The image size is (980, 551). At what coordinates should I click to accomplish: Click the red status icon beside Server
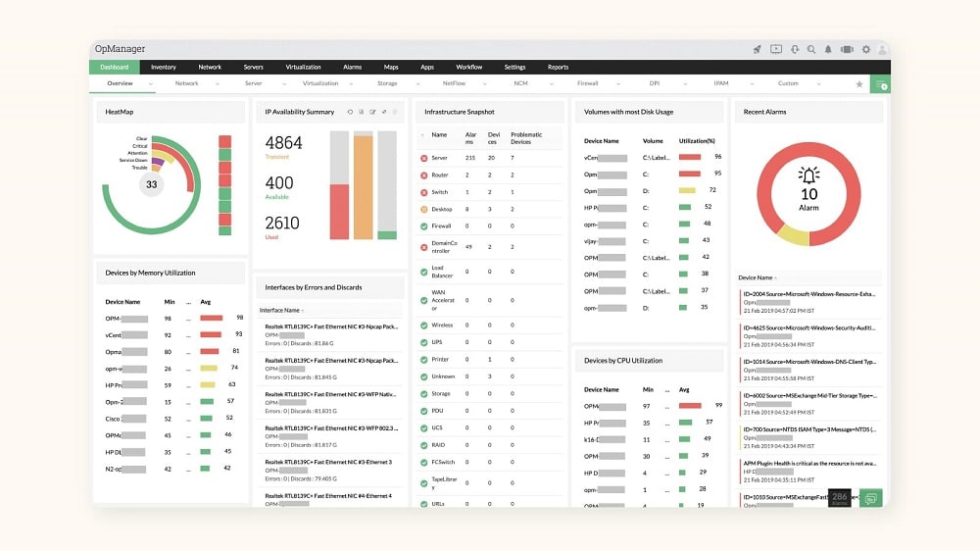tap(423, 158)
